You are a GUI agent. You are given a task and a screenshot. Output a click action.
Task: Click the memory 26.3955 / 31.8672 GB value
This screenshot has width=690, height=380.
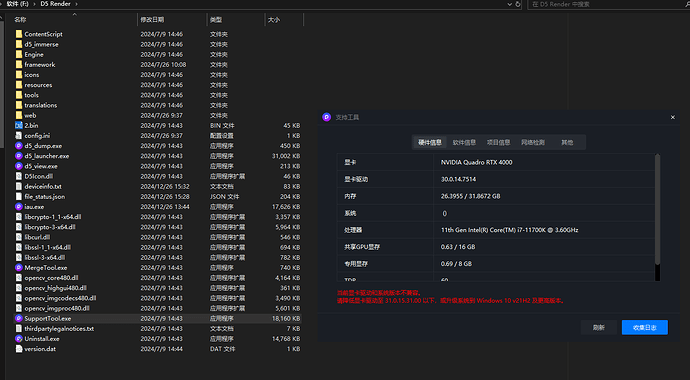click(x=470, y=196)
